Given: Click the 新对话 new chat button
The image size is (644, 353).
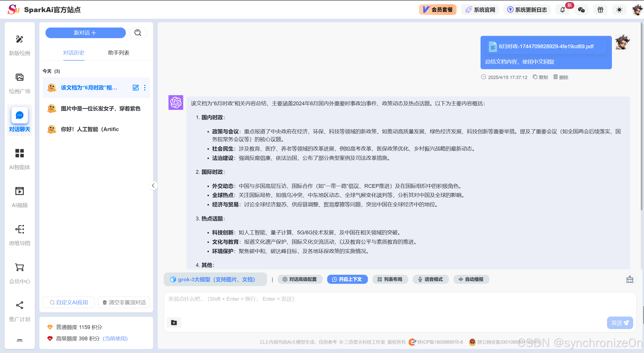Looking at the screenshot, I should click(85, 33).
